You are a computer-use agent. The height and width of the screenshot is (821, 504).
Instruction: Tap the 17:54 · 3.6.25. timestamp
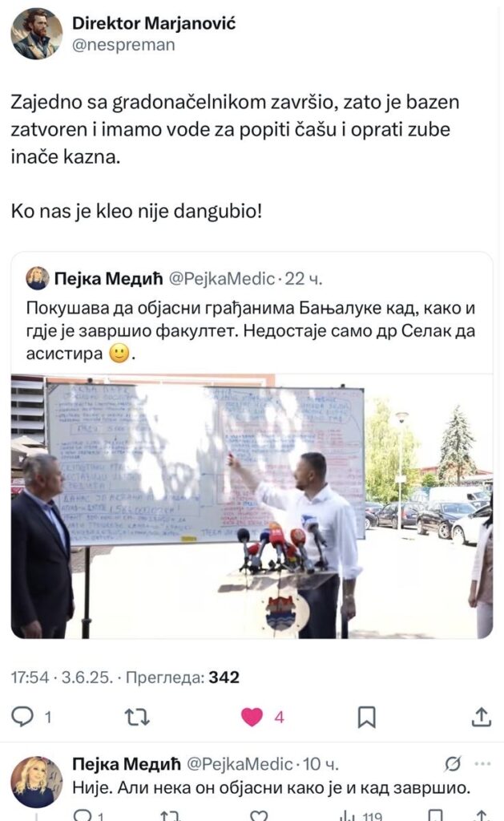pyautogui.click(x=62, y=677)
